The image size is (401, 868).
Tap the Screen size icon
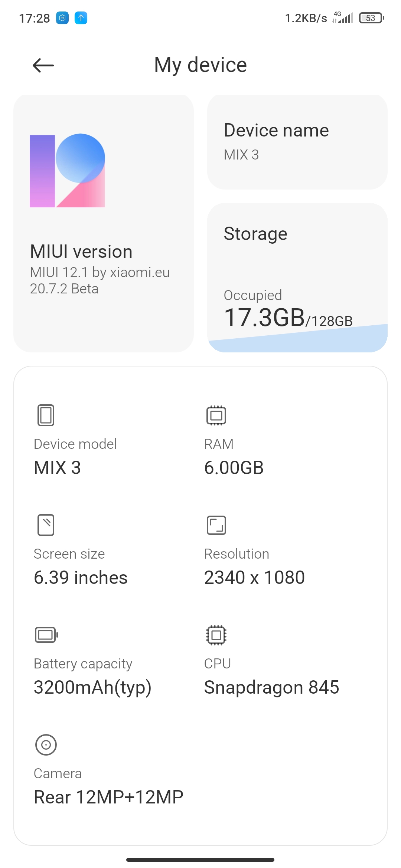click(46, 525)
